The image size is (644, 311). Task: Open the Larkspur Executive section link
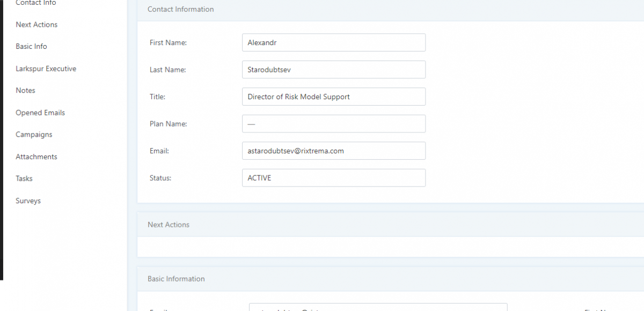coord(46,69)
